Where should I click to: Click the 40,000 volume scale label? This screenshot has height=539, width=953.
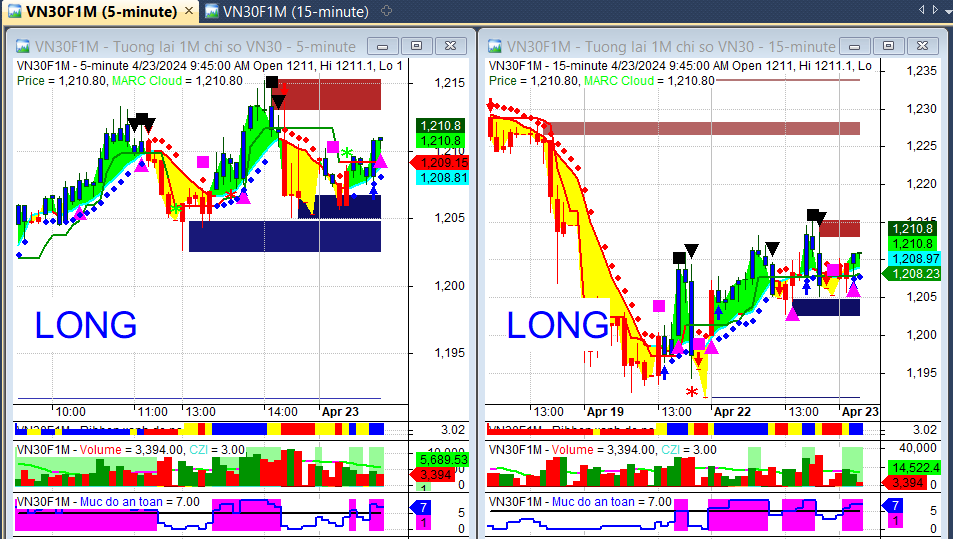click(918, 448)
